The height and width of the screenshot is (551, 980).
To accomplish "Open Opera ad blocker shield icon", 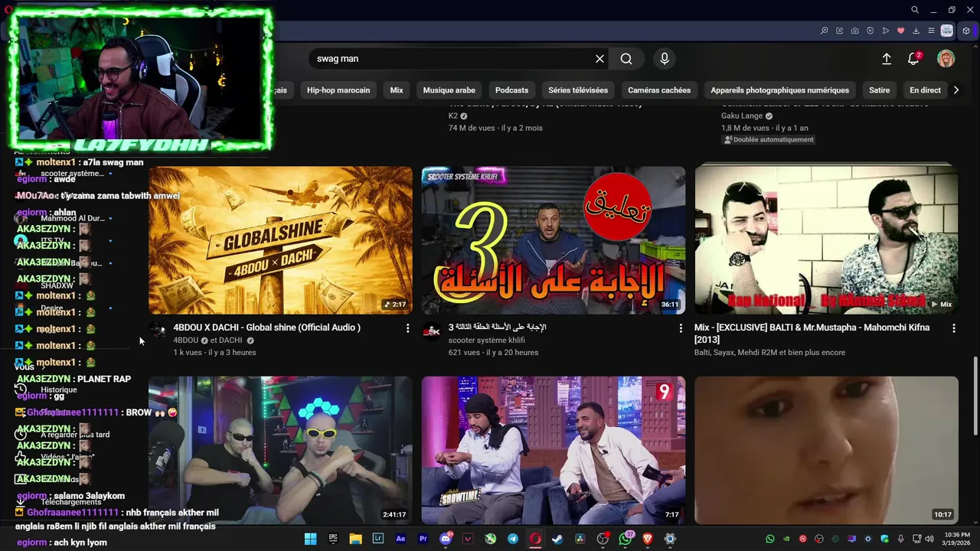I will [871, 31].
